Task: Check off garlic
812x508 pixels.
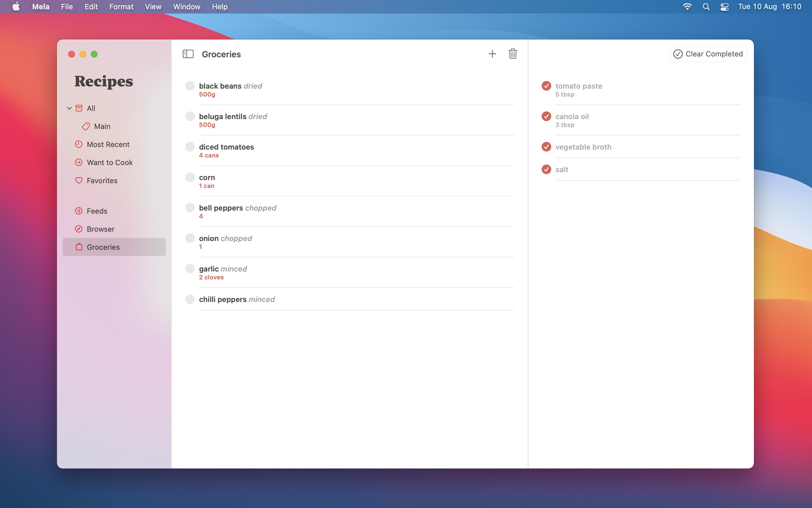Action: coord(190,269)
